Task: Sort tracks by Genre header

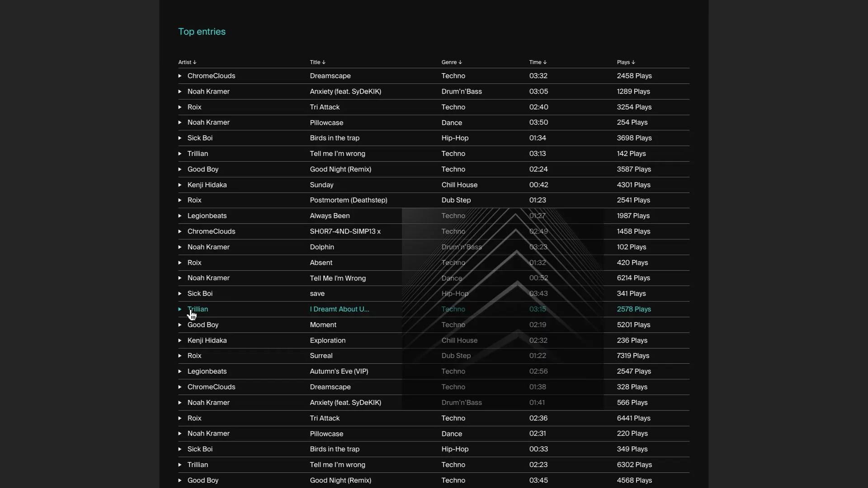Action: coord(452,62)
